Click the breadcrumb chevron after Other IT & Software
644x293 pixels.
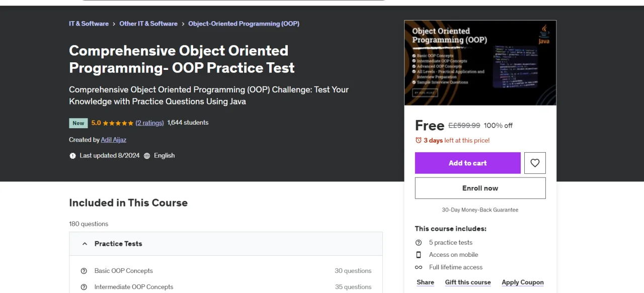click(183, 24)
